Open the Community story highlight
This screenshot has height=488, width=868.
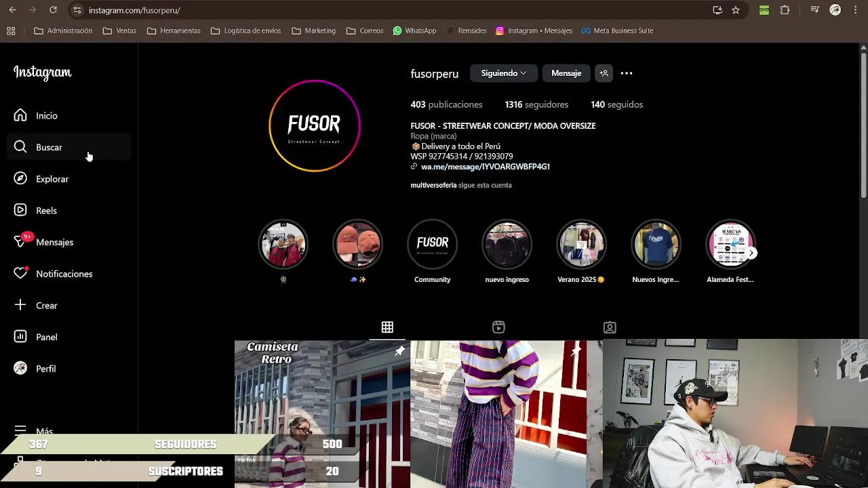point(433,251)
